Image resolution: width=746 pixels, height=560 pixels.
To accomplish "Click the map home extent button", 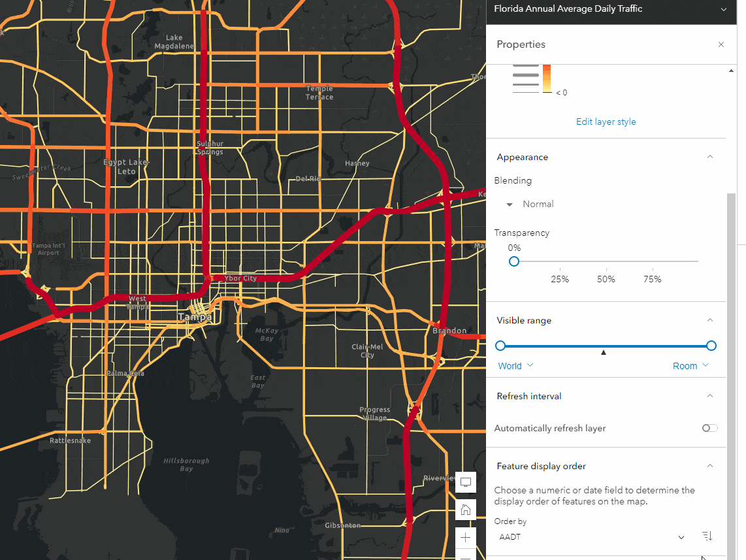I will [x=465, y=510].
